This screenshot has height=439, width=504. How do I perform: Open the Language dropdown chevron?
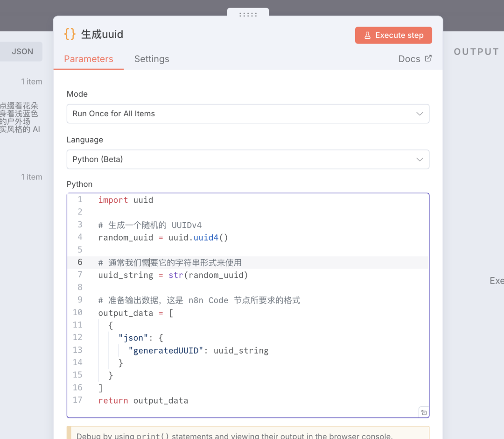coord(419,160)
